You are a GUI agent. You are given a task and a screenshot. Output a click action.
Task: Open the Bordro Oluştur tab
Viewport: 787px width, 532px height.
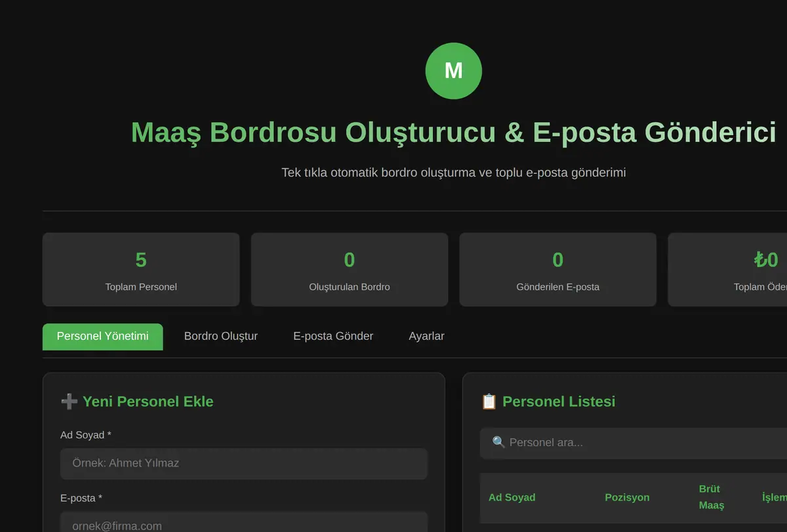tap(221, 337)
